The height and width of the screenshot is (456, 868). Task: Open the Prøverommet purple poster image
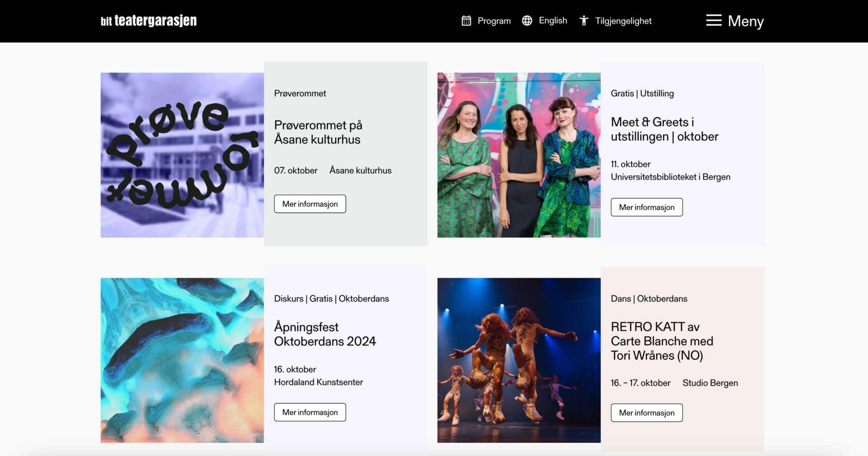[x=182, y=155]
